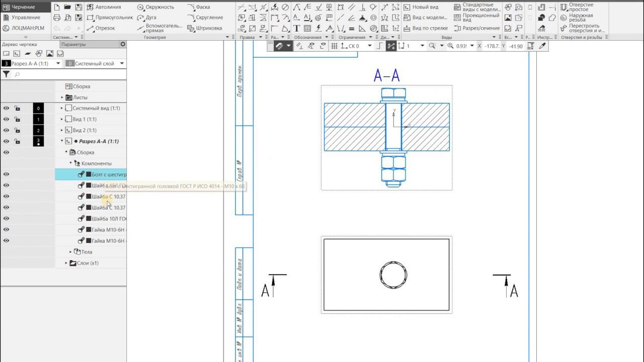Click Вид с модели command
The height and width of the screenshot is (362, 644).
425,18
